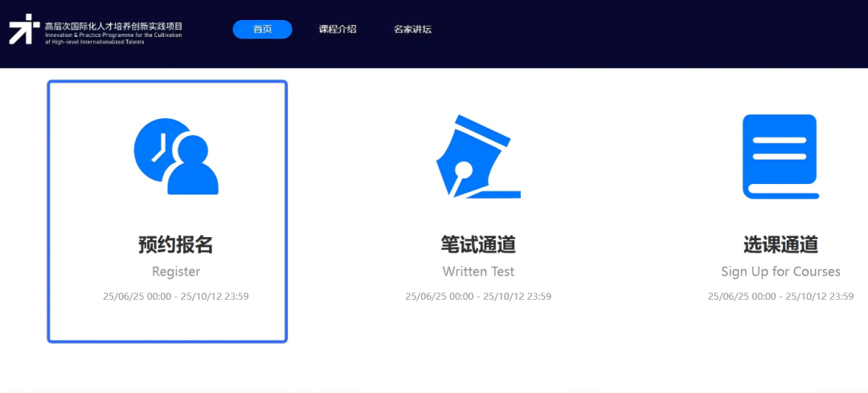Click the Chinese programme title 高层次国际化人才培养创新实践项目

point(113,25)
